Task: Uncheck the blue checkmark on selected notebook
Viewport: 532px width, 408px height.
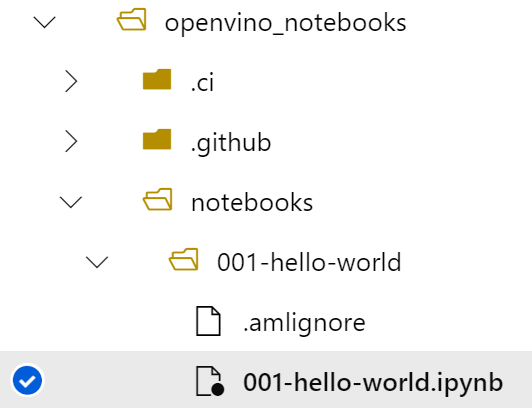Action: coord(27,381)
